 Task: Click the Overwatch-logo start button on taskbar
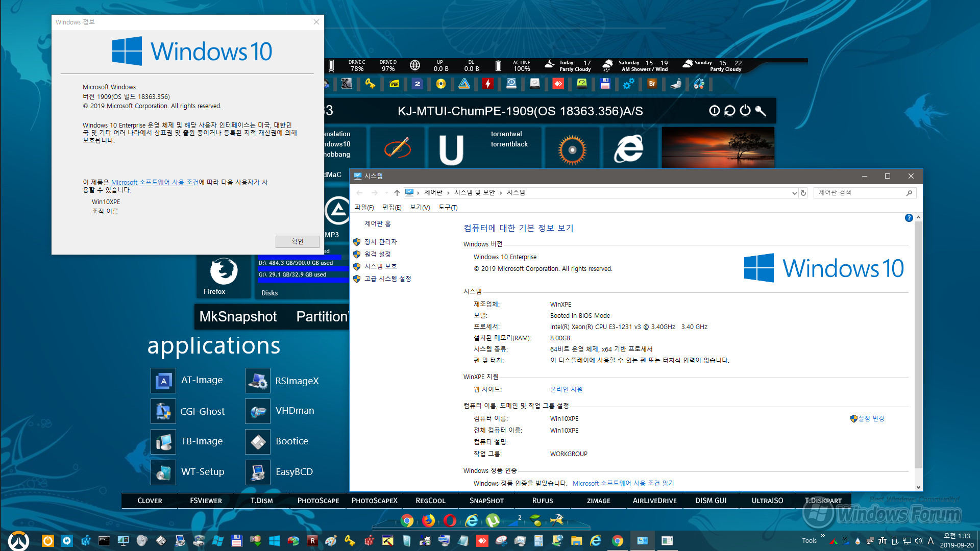(19, 540)
